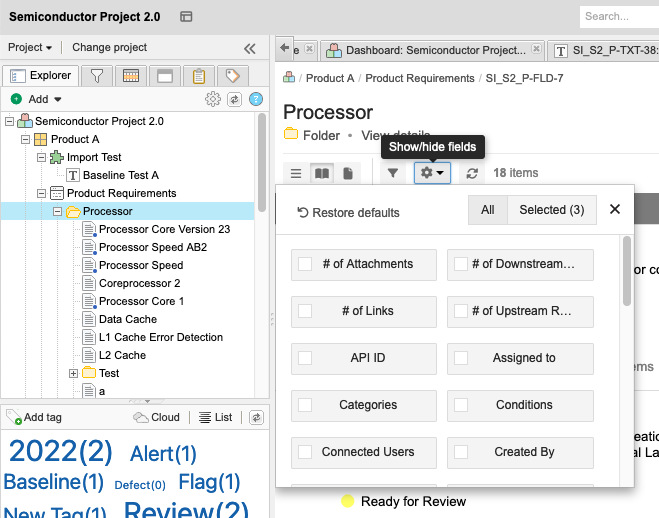Collapse the Processor folder node
Viewport: 659px width, 518px height.
coord(58,211)
